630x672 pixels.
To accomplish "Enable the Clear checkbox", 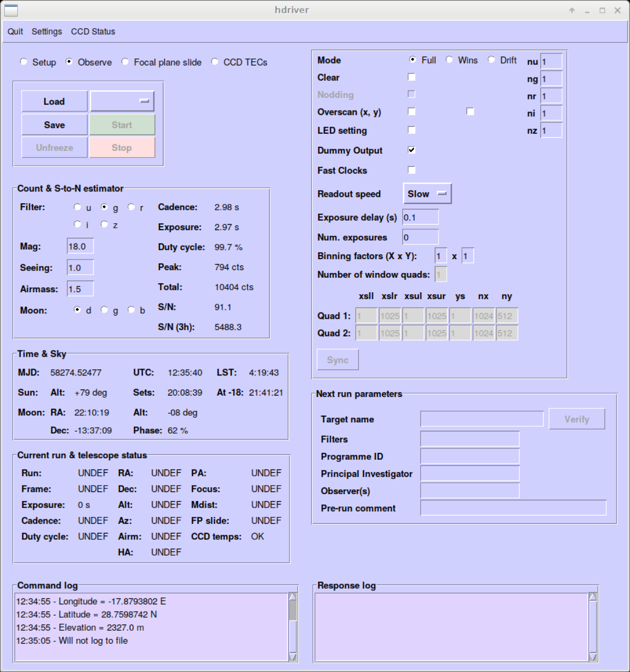I will (x=412, y=77).
